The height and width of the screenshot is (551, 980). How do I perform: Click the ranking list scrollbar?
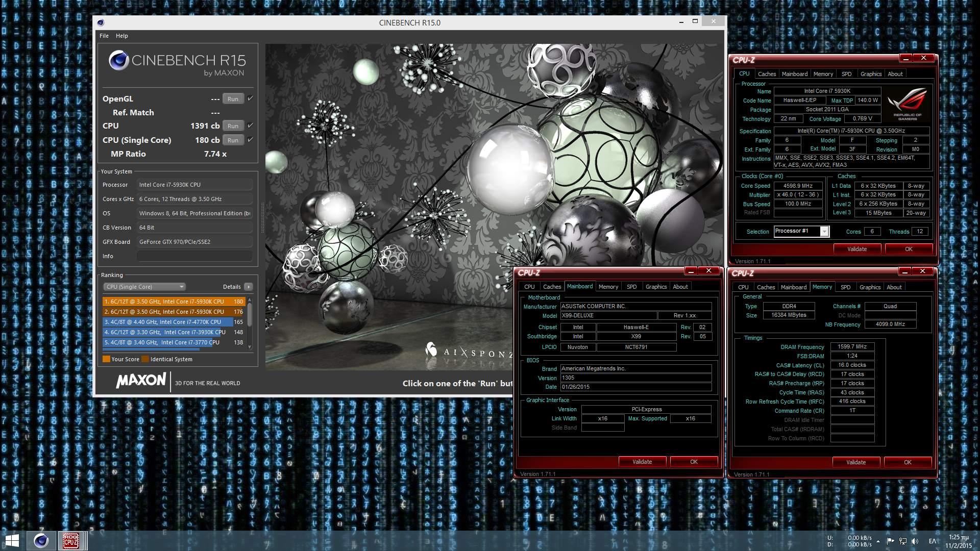click(x=250, y=323)
